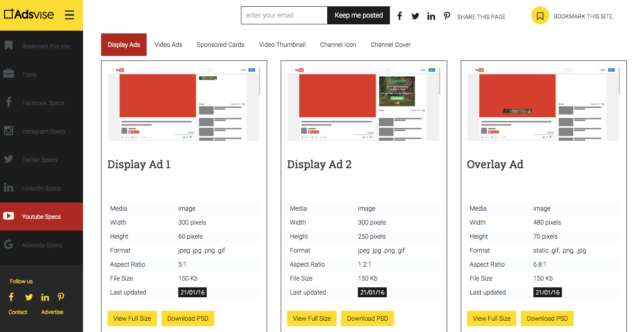Viewport: 644px width, 332px height.
Task: Go to LinkedIn Specs page
Action: [x=42, y=188]
